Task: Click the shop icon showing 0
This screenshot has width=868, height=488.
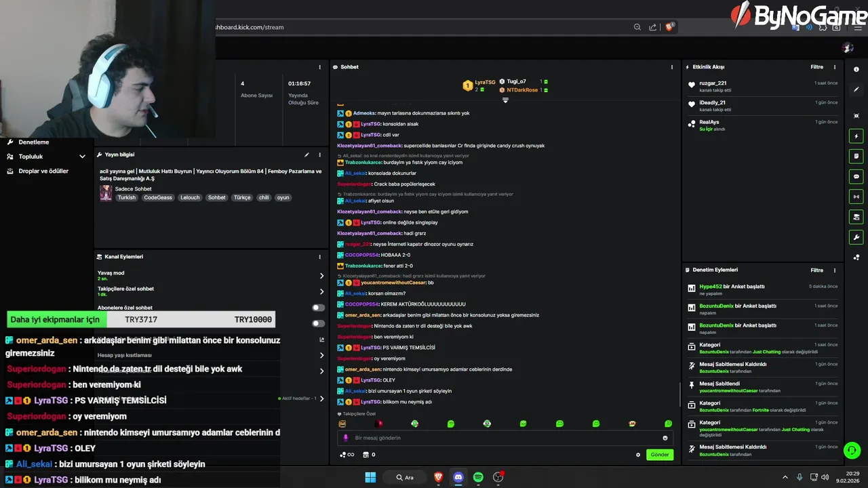Action: point(369,455)
